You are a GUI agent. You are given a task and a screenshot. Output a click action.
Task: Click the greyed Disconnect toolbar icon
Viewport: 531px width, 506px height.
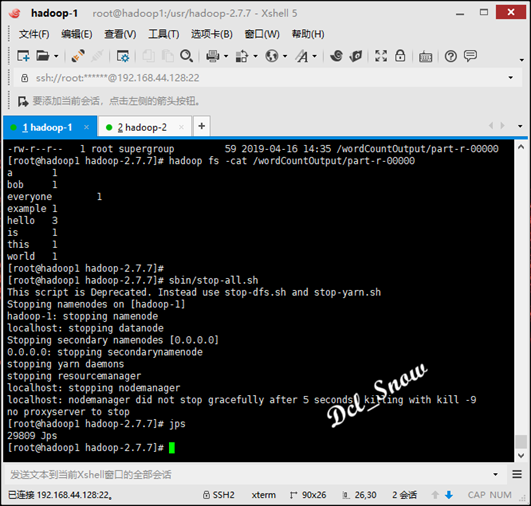click(x=97, y=56)
